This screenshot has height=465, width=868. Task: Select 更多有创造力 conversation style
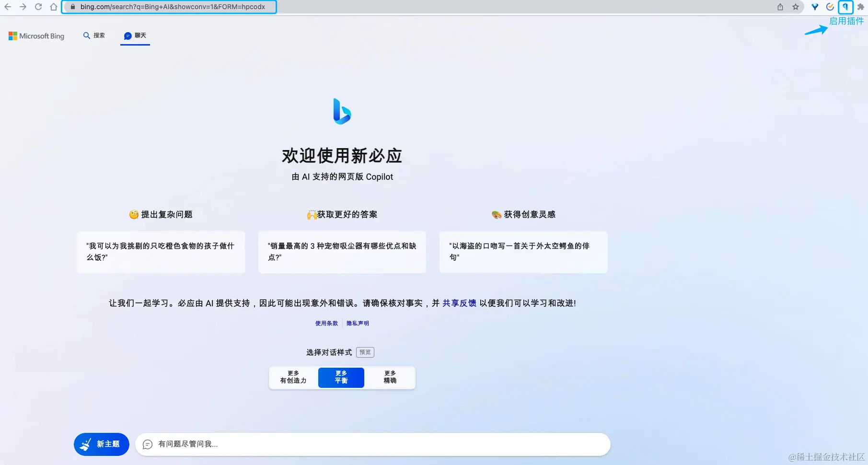[x=293, y=377]
